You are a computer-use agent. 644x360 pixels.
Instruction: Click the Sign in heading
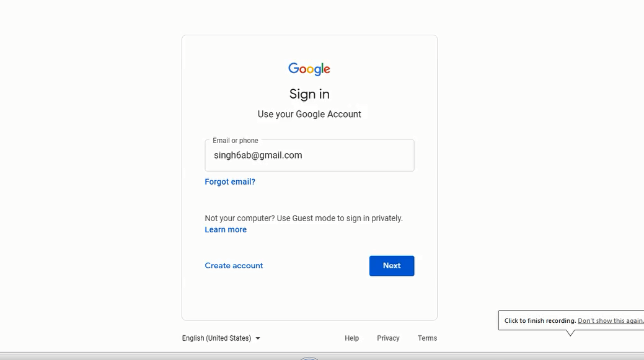[x=309, y=94]
